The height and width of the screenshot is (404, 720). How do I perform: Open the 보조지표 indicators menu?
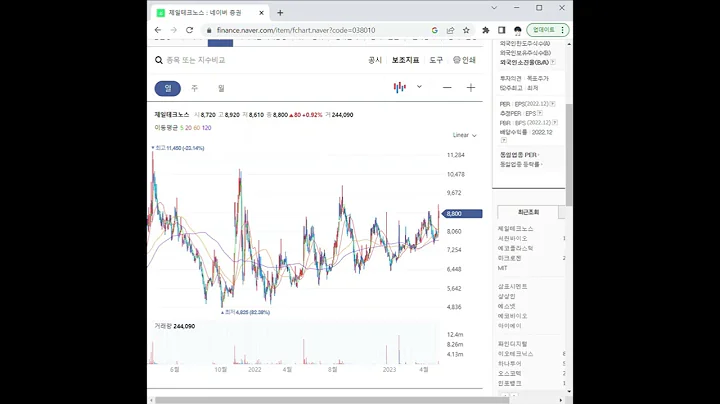click(405, 60)
